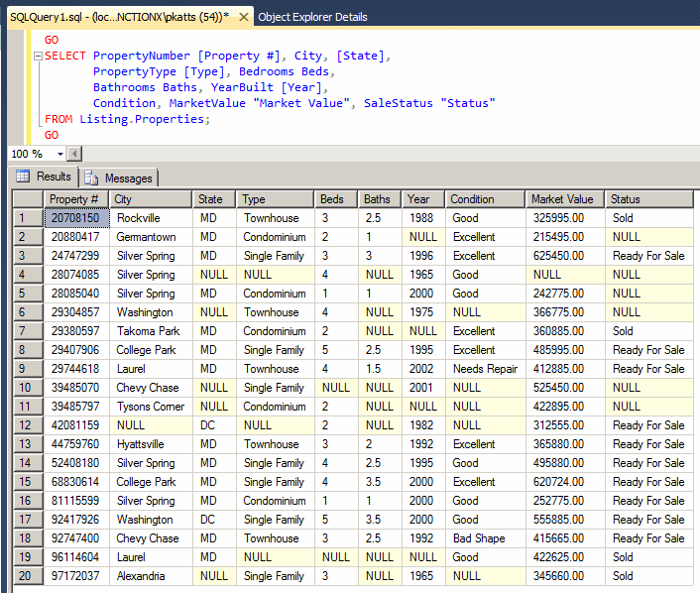
Task: Click the Takoma Park city cell
Action: pos(151,331)
